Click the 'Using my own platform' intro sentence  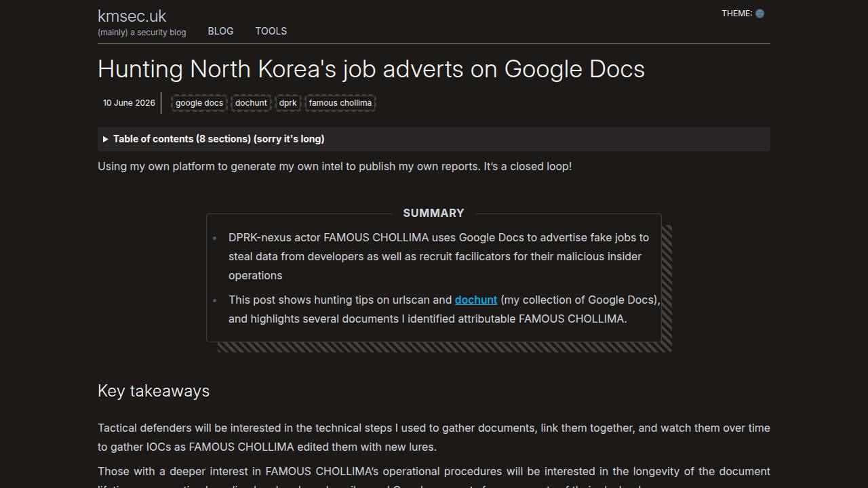click(x=334, y=166)
